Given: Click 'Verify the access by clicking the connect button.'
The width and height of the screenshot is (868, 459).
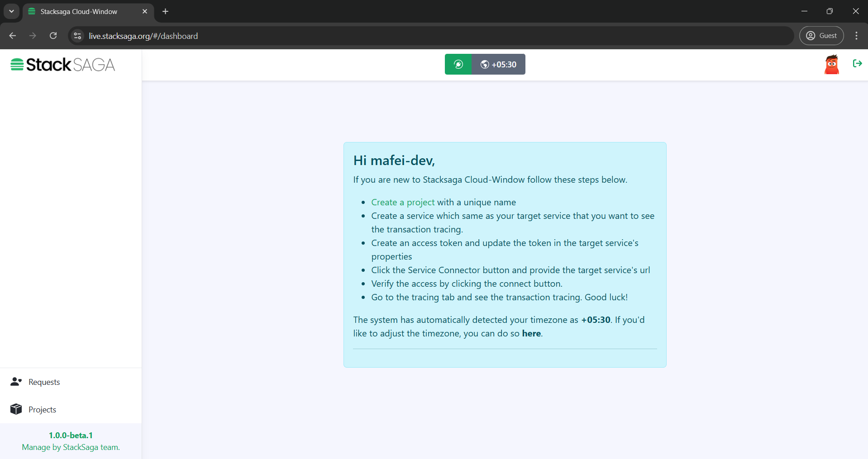Looking at the screenshot, I should pyautogui.click(x=467, y=284).
